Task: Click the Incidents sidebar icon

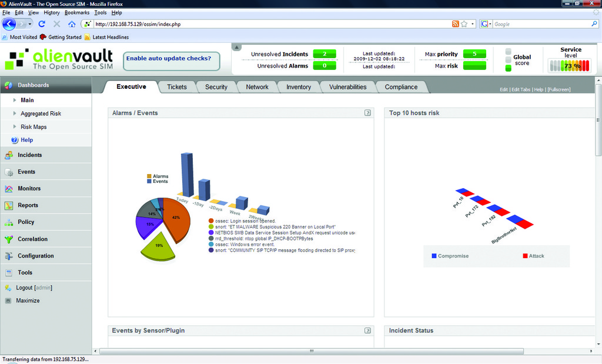Action: (8, 155)
